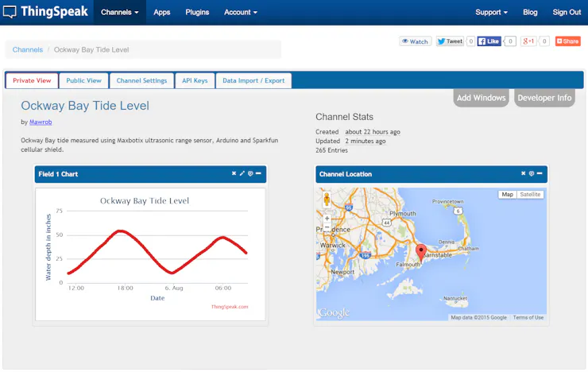Click the 'about 22 hours ago' timestamp
This screenshot has height=372, width=588.
click(373, 132)
